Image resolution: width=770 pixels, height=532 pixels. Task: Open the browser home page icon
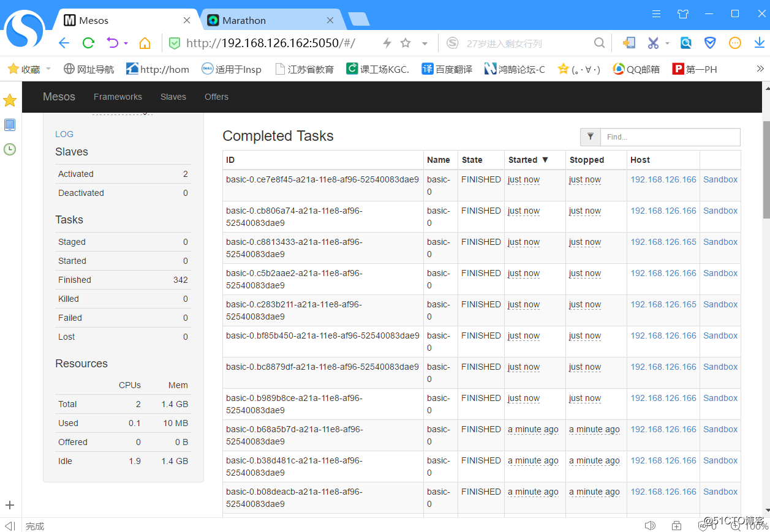(145, 43)
